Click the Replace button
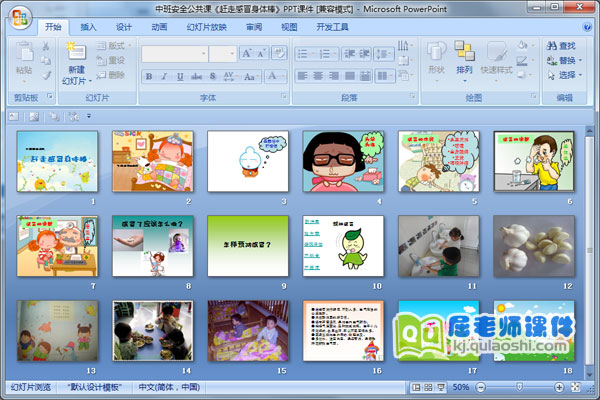 pos(564,60)
